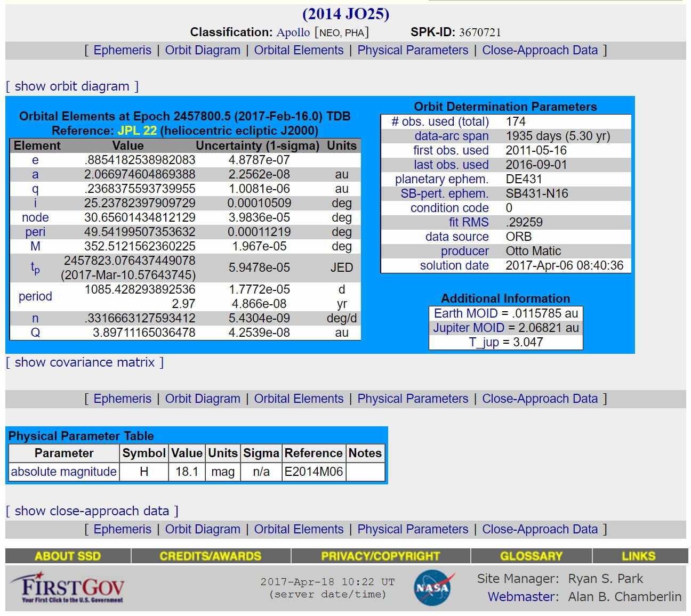
Task: Click the GLOSSARY footer button
Action: [532, 556]
